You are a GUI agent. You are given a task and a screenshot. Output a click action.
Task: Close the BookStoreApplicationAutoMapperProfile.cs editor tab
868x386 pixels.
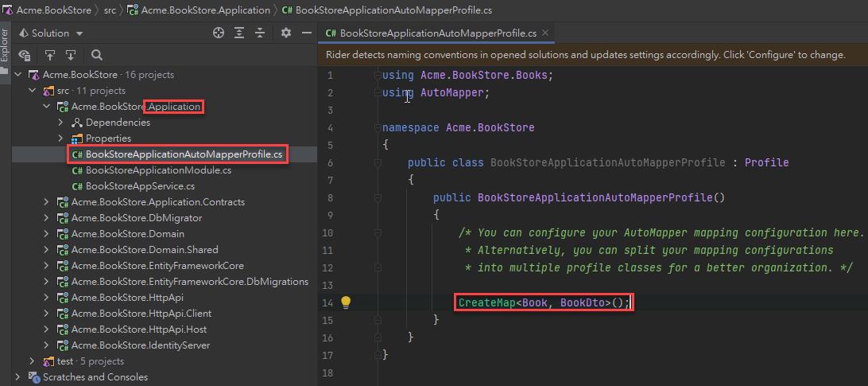pyautogui.click(x=545, y=33)
